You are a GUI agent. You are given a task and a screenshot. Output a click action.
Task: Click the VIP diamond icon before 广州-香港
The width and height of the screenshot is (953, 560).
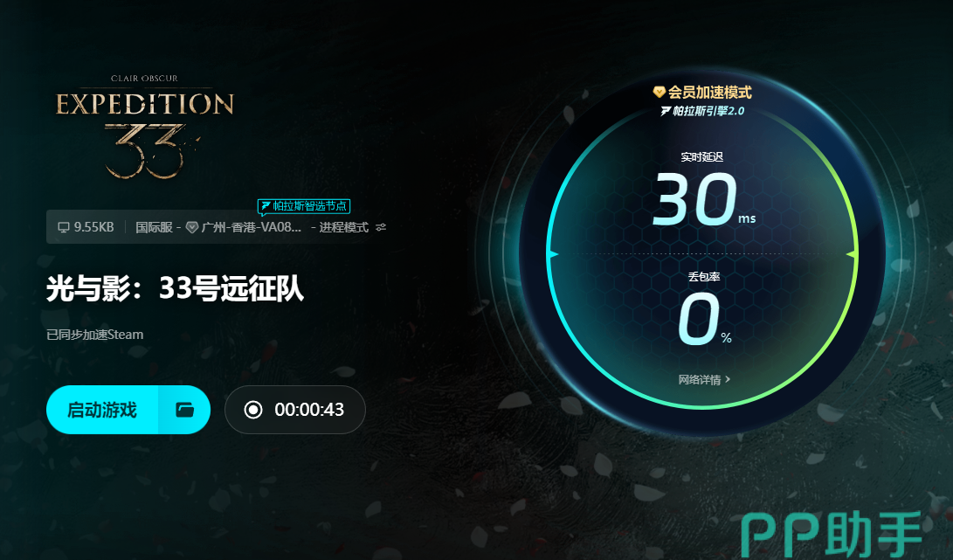point(192,227)
